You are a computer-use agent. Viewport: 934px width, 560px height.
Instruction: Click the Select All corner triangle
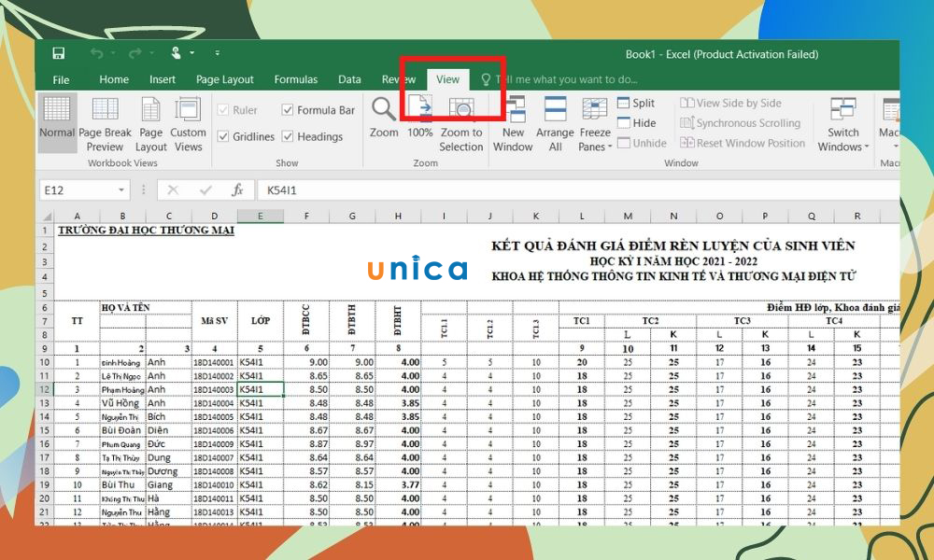[x=47, y=217]
